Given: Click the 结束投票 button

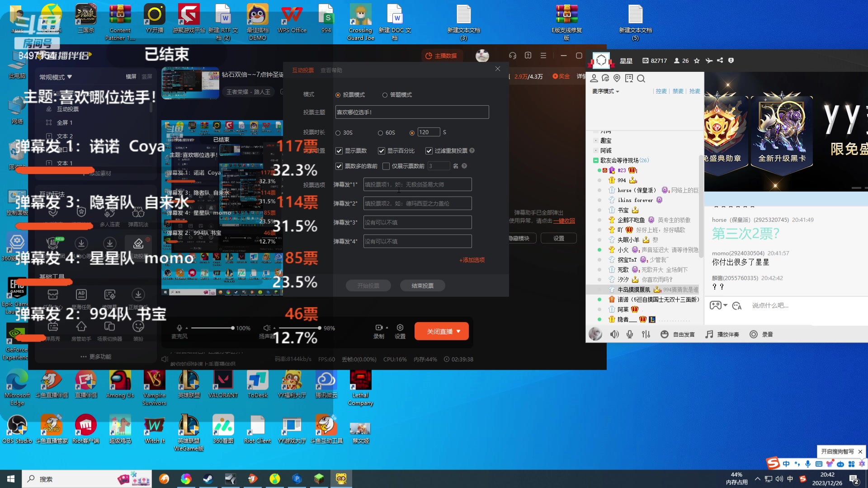Looking at the screenshot, I should [422, 286].
